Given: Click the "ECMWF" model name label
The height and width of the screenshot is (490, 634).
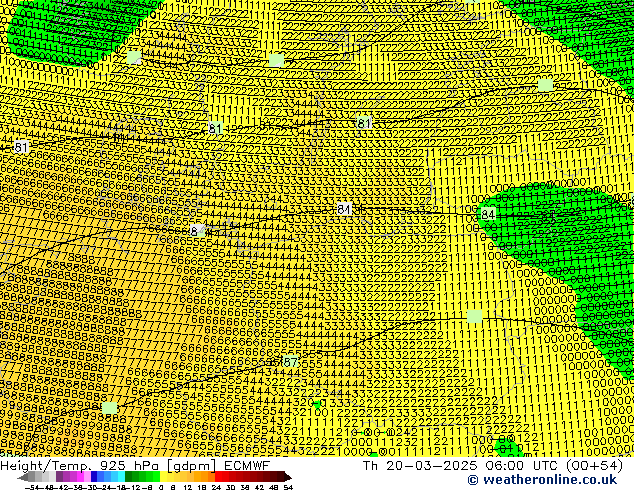Looking at the screenshot, I should coord(247,466).
